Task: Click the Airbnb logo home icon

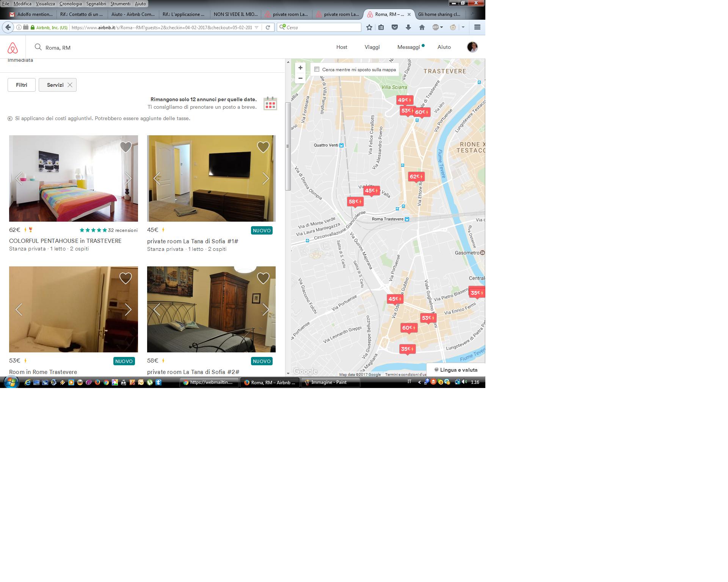Action: [x=13, y=48]
